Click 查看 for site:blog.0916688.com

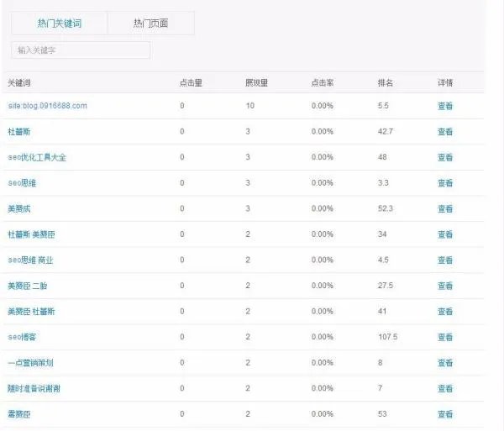click(x=445, y=106)
